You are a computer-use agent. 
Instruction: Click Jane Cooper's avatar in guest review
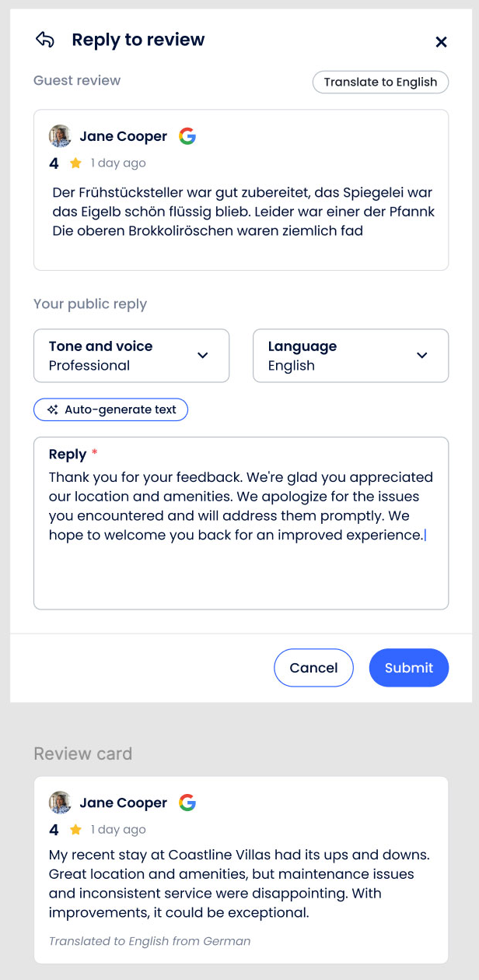pyautogui.click(x=60, y=136)
